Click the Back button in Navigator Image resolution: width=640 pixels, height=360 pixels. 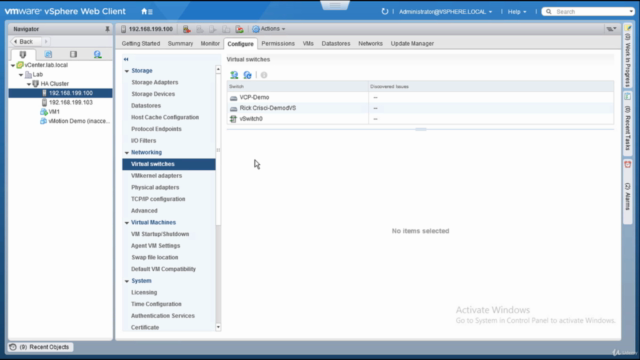tap(26, 42)
